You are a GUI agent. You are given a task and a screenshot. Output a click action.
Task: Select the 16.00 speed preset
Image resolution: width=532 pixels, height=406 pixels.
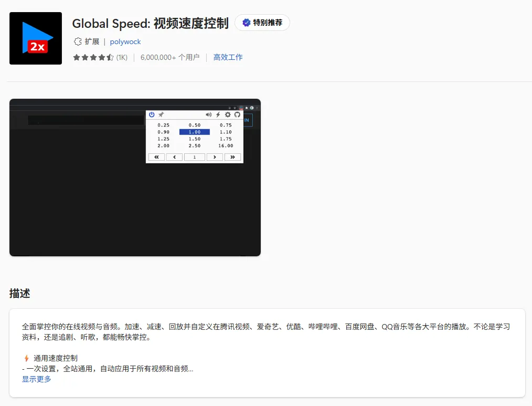pos(226,145)
